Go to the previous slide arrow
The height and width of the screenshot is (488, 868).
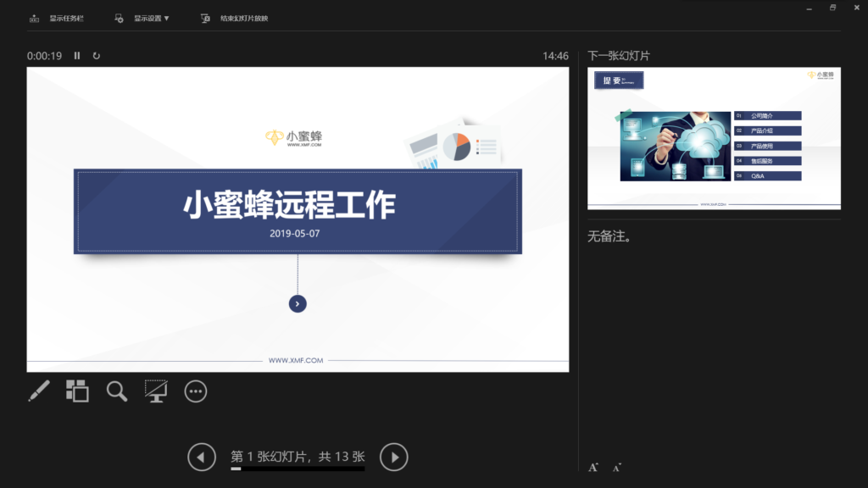pyautogui.click(x=201, y=457)
